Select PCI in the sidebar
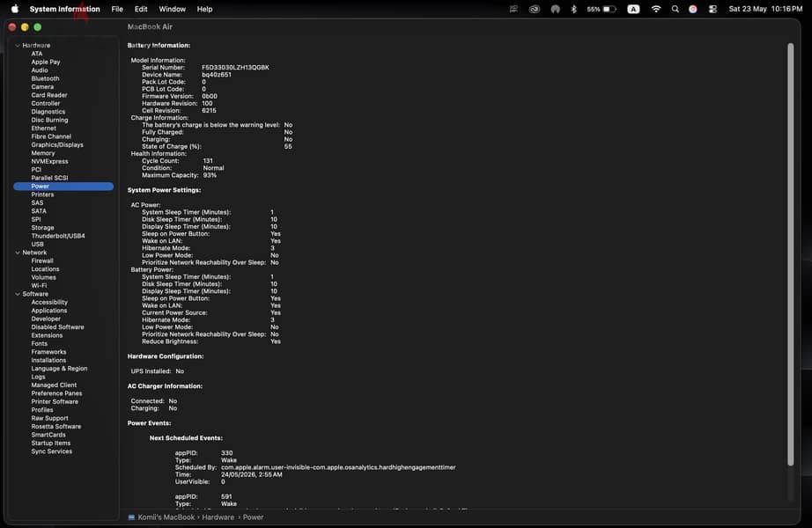This screenshot has width=812, height=528. pyautogui.click(x=36, y=170)
